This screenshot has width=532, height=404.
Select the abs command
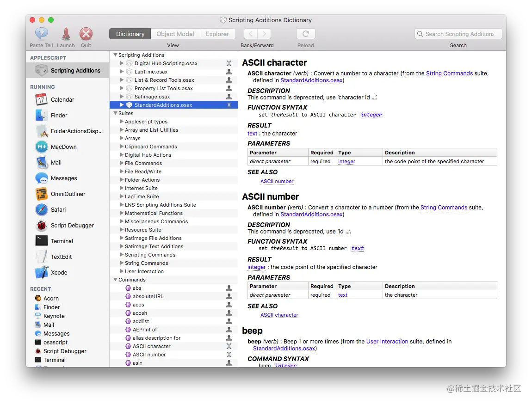tap(173, 288)
